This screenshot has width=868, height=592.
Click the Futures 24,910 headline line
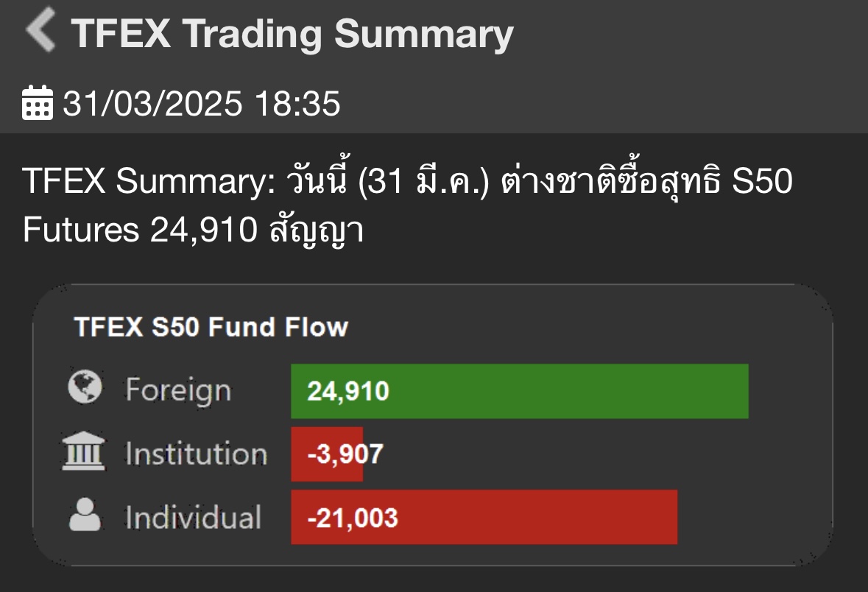pyautogui.click(x=193, y=230)
